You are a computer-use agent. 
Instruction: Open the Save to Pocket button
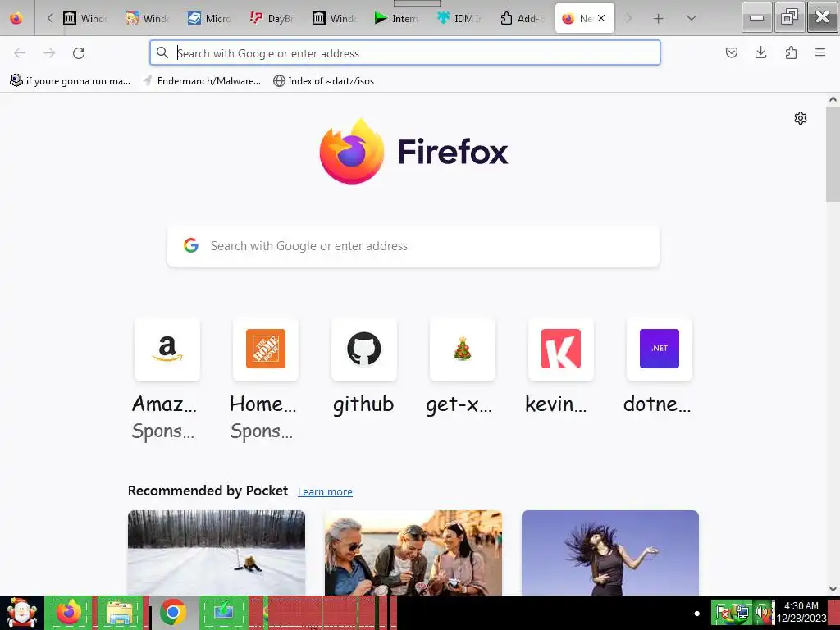[732, 52]
